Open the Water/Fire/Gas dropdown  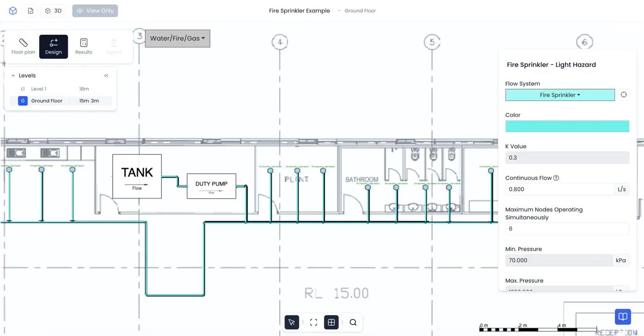coord(178,38)
